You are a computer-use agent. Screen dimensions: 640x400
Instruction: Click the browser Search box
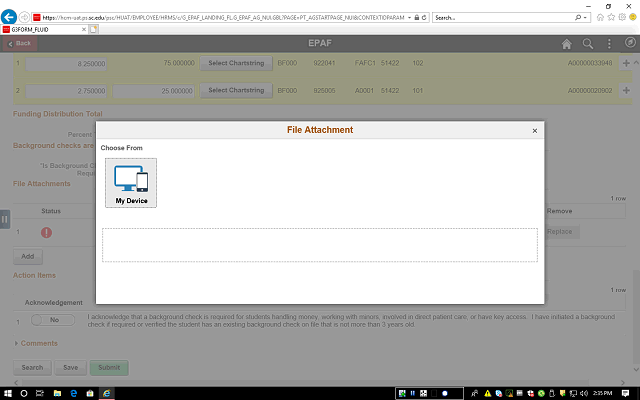tap(502, 18)
